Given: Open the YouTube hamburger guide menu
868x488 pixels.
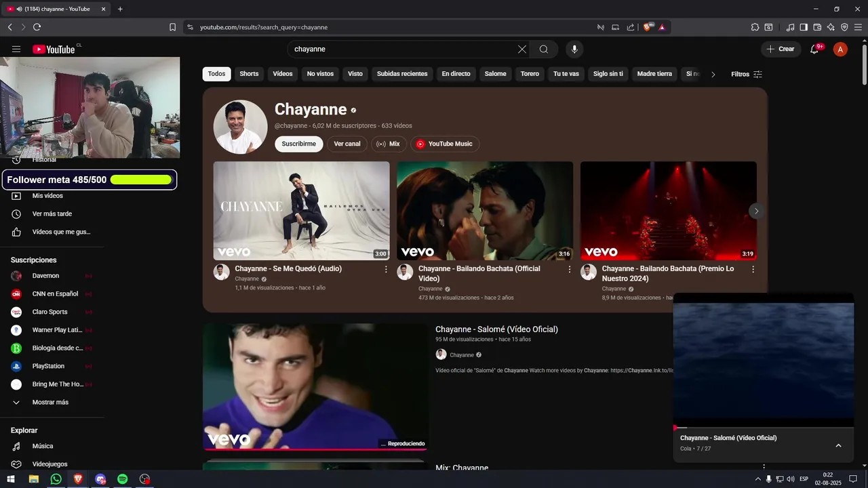Looking at the screenshot, I should tap(16, 49).
